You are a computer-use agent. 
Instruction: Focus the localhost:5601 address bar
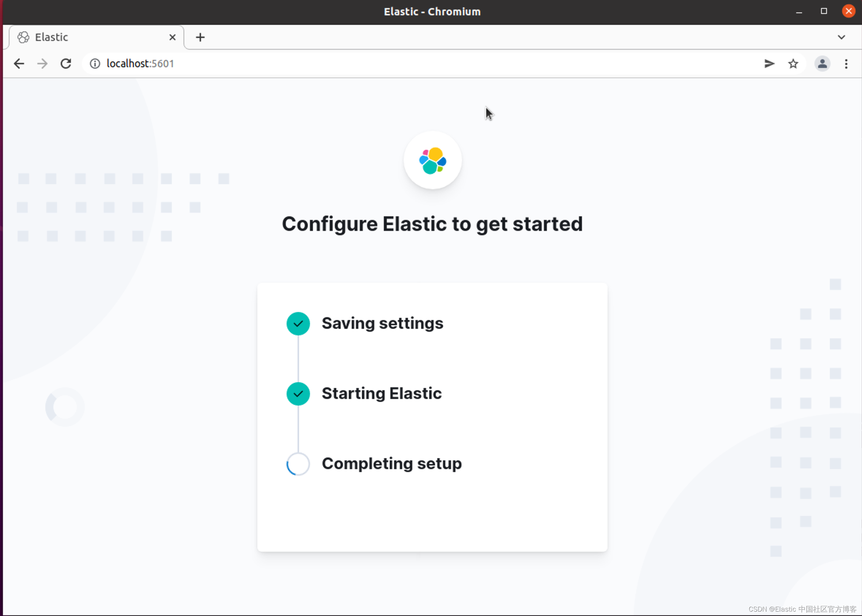pyautogui.click(x=417, y=64)
